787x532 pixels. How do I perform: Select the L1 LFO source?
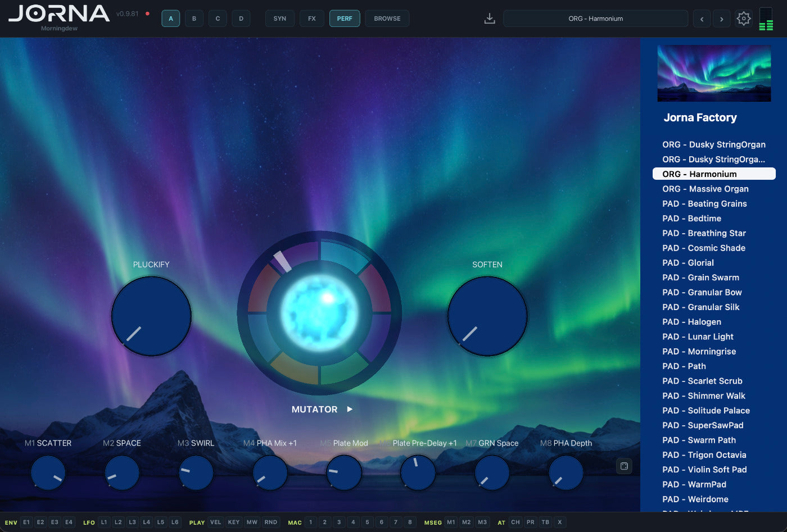click(104, 522)
